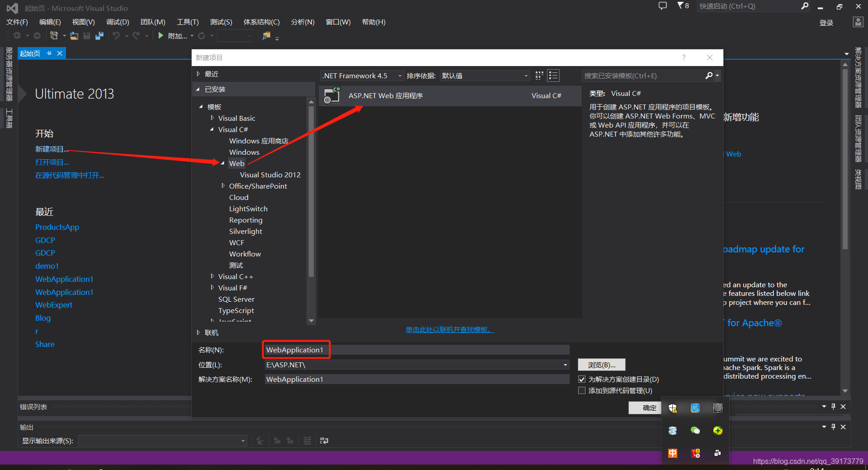
Task: Switch template view to medium list icon
Action: point(553,76)
